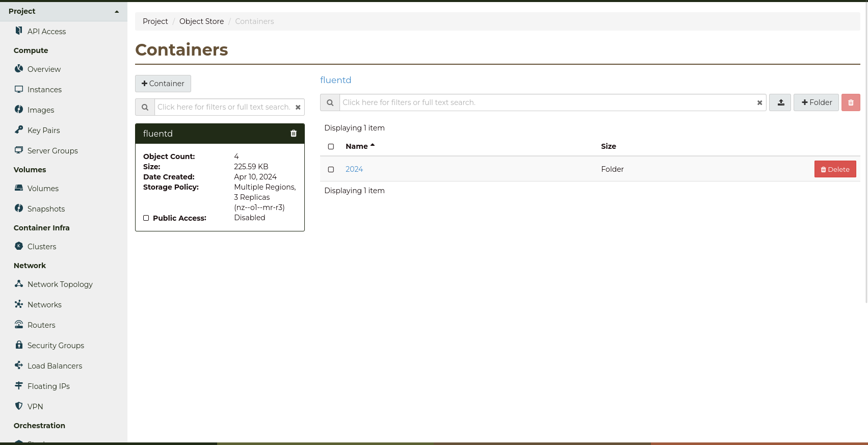
Task: Click the + Container button
Action: [163, 84]
